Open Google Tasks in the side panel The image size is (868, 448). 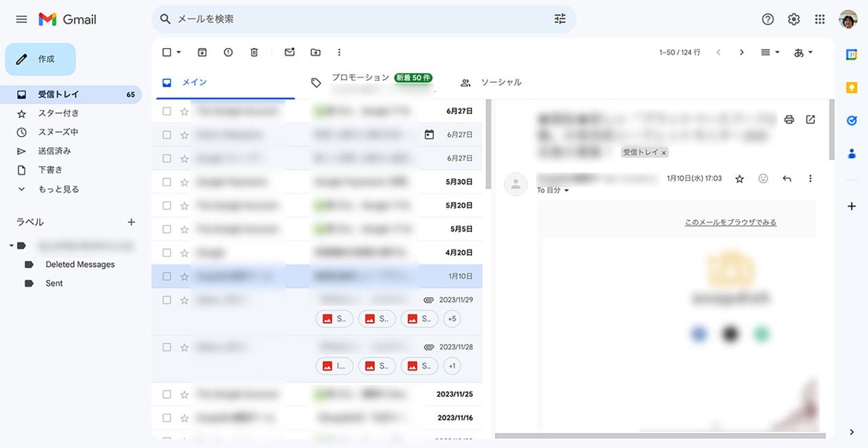pos(852,120)
